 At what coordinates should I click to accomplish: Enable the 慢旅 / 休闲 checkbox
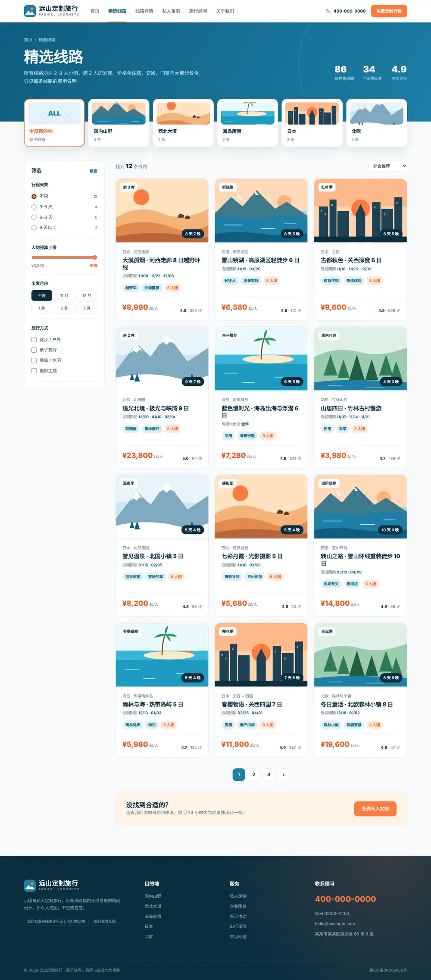point(34,360)
